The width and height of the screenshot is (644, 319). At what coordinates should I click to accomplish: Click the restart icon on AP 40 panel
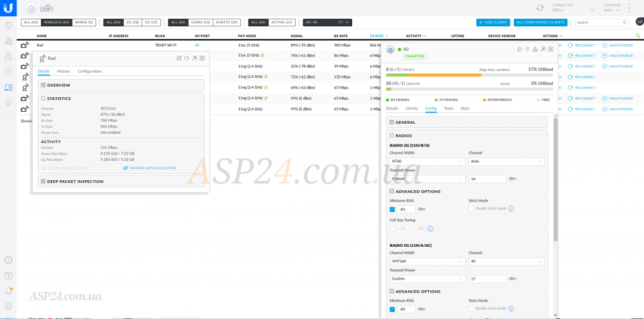tap(519, 49)
